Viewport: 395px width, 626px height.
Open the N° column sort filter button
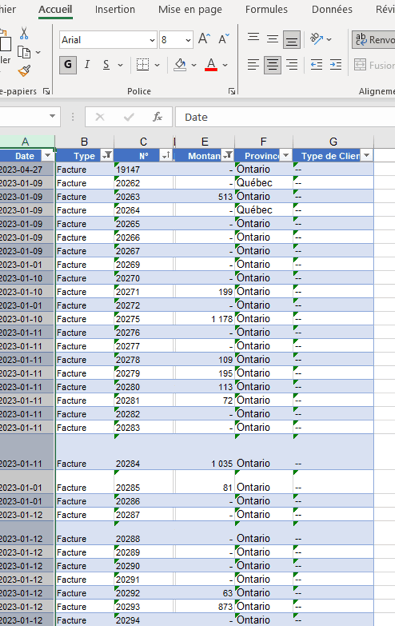(166, 155)
